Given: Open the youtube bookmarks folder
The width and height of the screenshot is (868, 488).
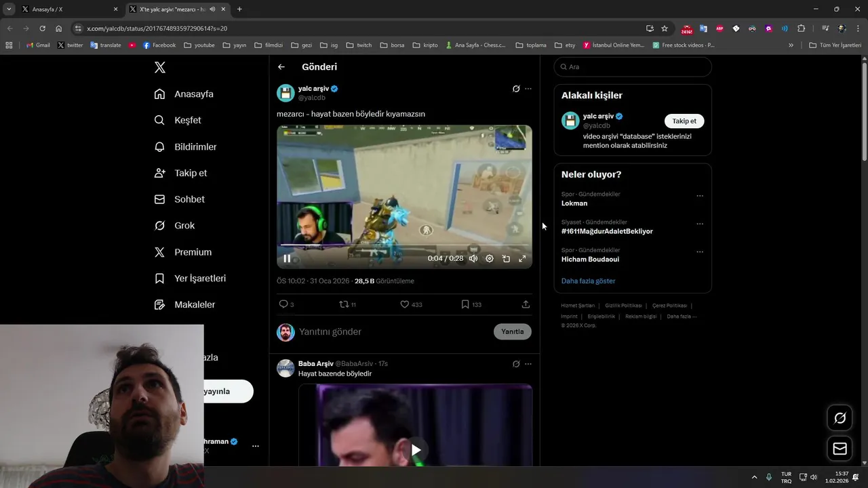Looking at the screenshot, I should 199,45.
